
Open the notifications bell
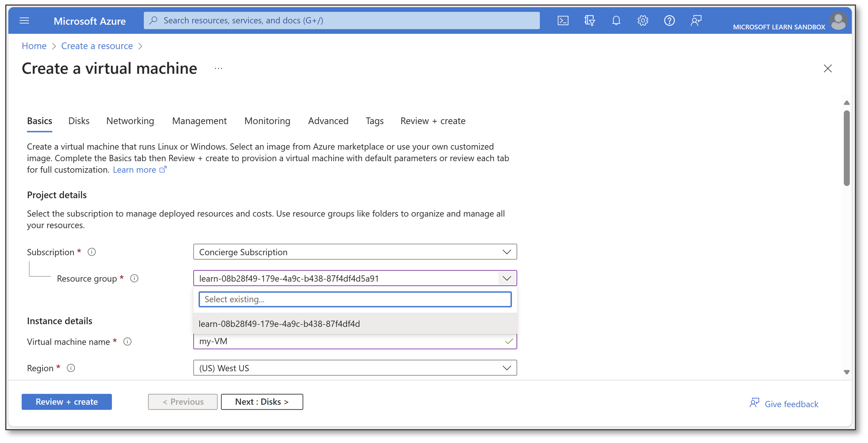point(616,21)
